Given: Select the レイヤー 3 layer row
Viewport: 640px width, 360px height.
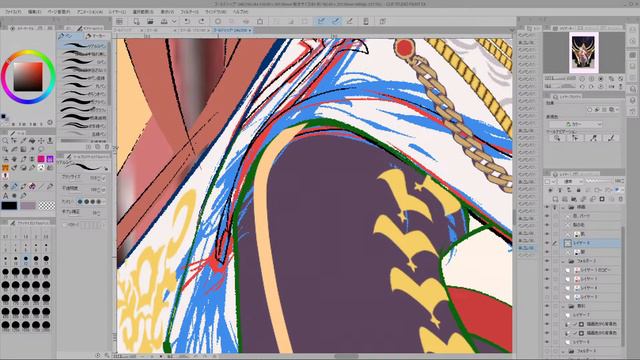Looking at the screenshot, I should (x=593, y=297).
